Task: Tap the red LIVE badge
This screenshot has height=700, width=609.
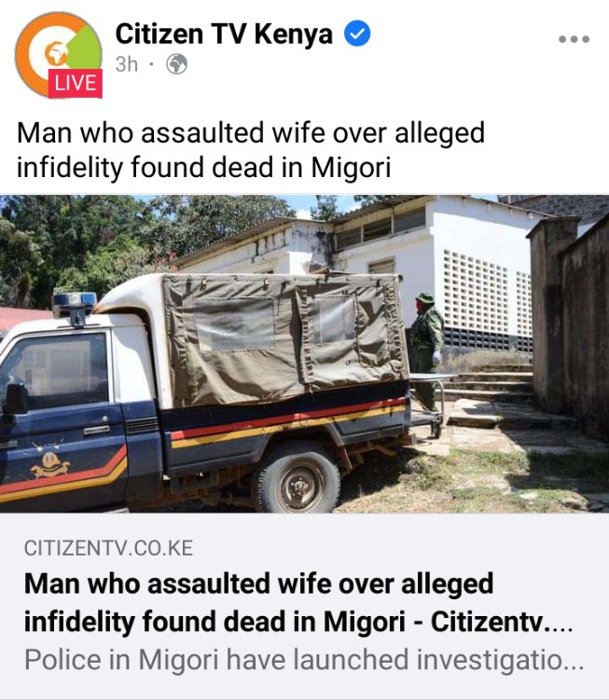Action: [75, 84]
